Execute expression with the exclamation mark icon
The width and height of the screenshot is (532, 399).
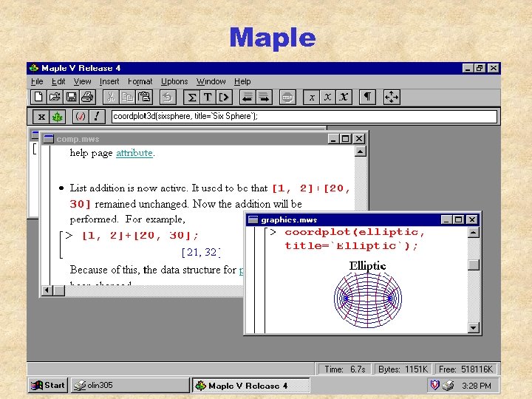coord(97,117)
